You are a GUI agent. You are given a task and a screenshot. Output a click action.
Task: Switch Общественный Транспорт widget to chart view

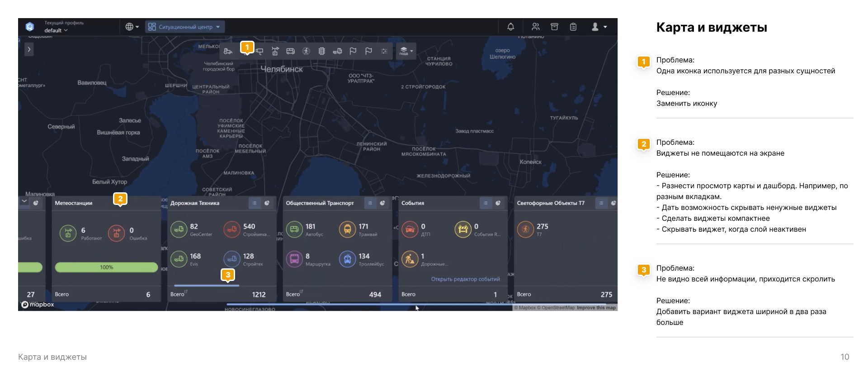click(382, 203)
